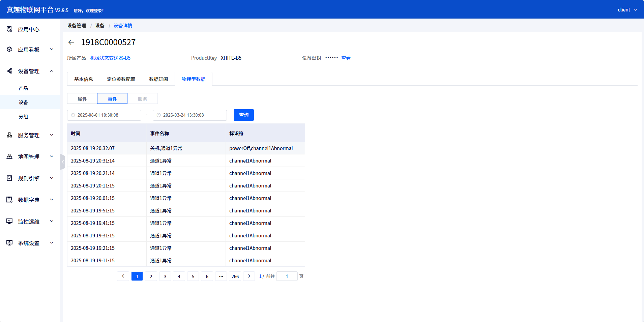Screen dimensions: 644x322
Task: Go back using the left arrow icon
Action: coord(71,42)
